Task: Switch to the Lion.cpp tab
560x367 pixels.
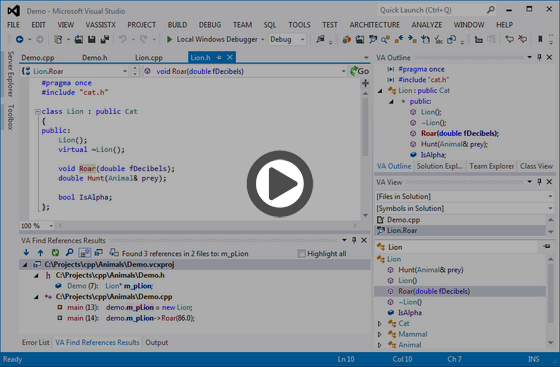Action: point(149,57)
